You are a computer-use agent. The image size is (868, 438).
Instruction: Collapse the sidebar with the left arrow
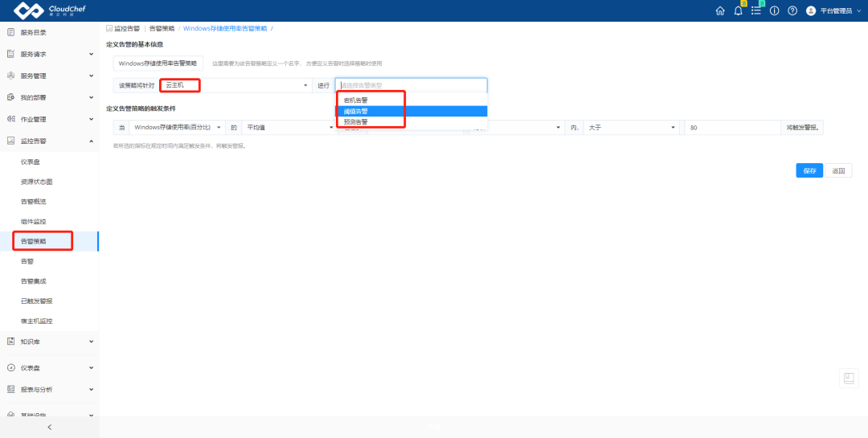pos(49,427)
